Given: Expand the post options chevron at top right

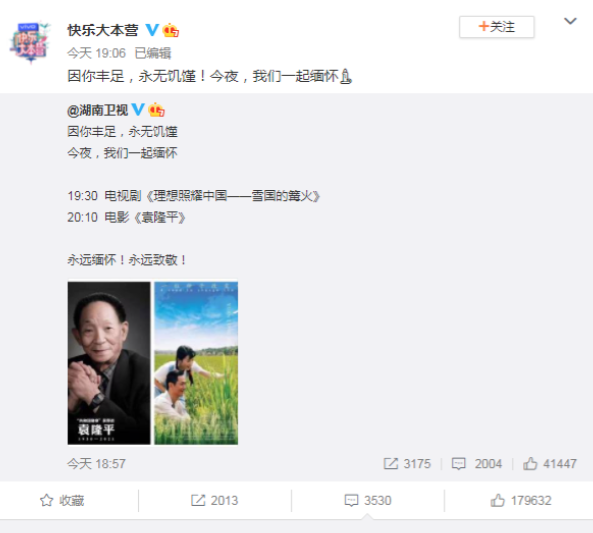Looking at the screenshot, I should coord(570,21).
